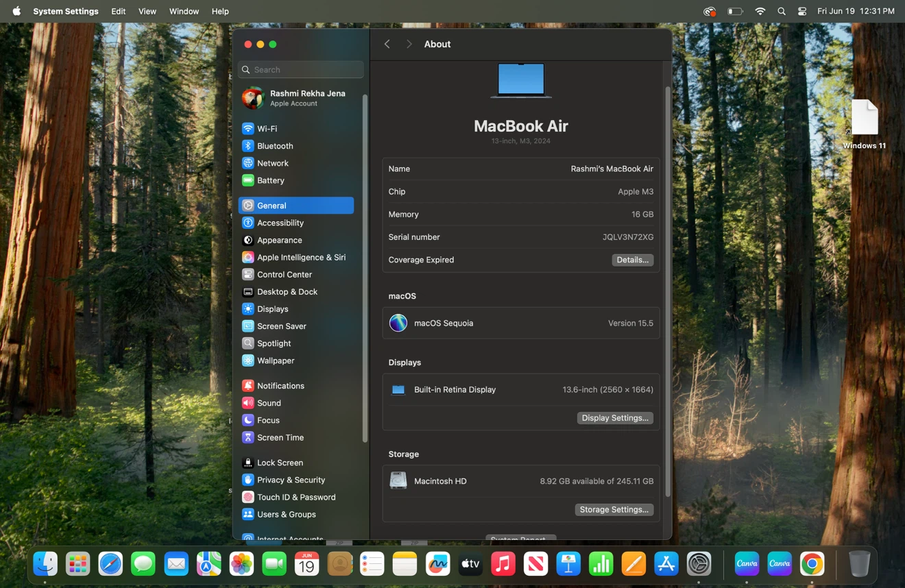Viewport: 905px width, 588px height.
Task: Click the 16 GB memory value
Action: tap(642, 215)
